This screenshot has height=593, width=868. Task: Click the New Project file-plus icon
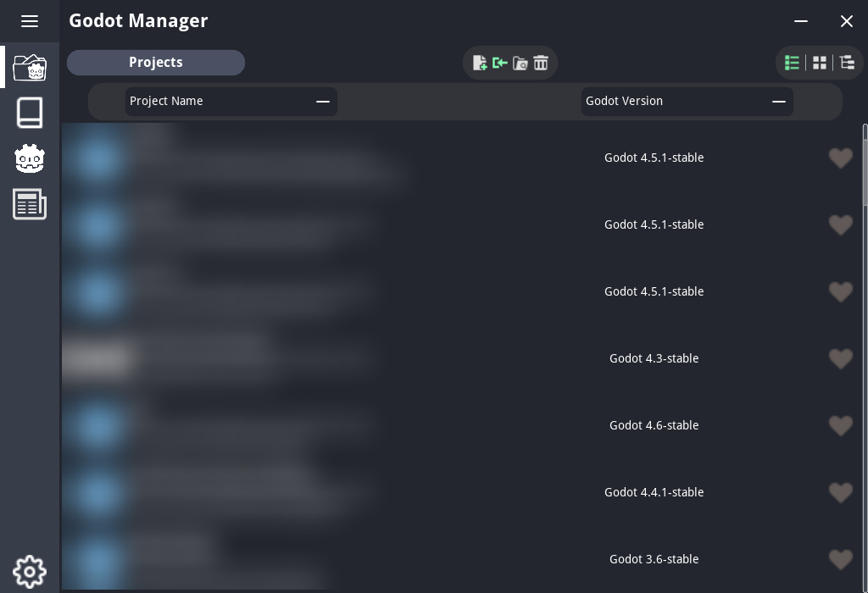(480, 63)
